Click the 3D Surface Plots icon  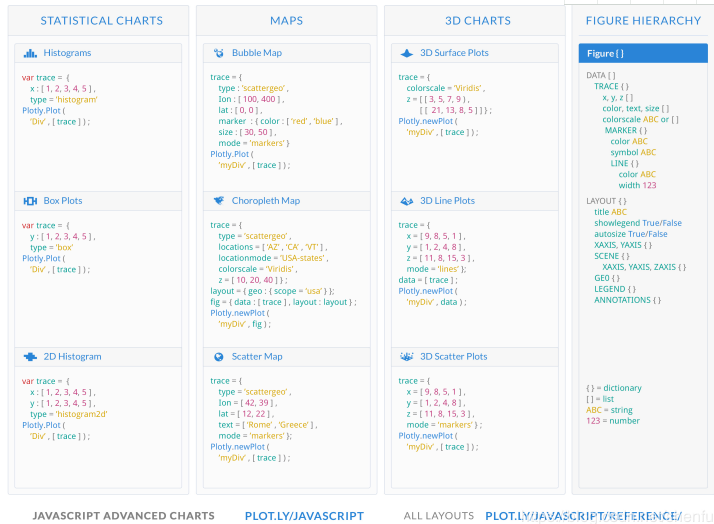click(407, 53)
